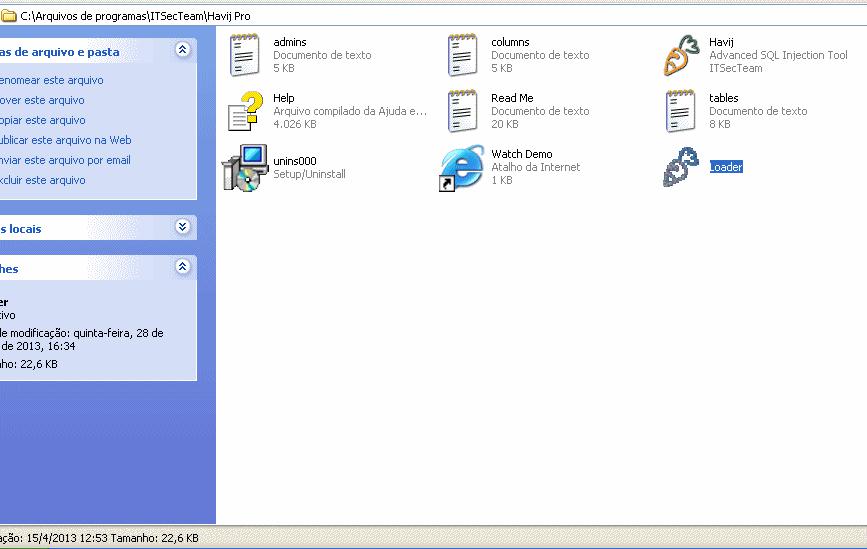The width and height of the screenshot is (867, 549).
Task: Click the '4.026 KB' size text
Action: pyautogui.click(x=295, y=124)
